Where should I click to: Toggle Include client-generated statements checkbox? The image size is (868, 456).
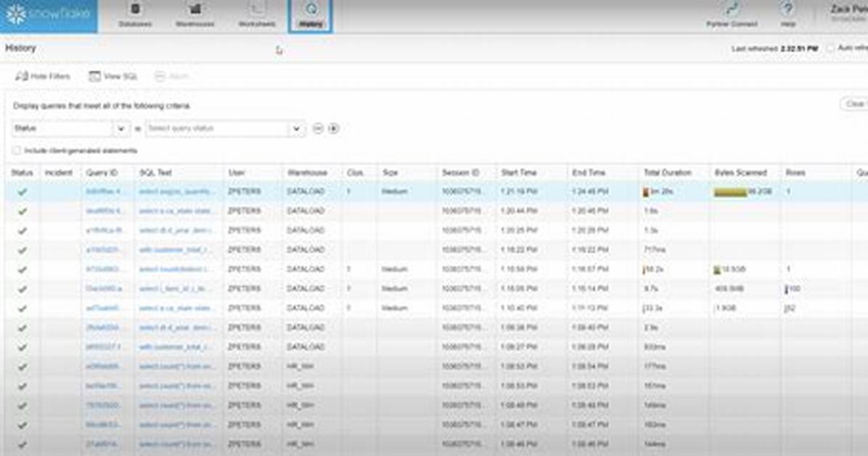[17, 151]
